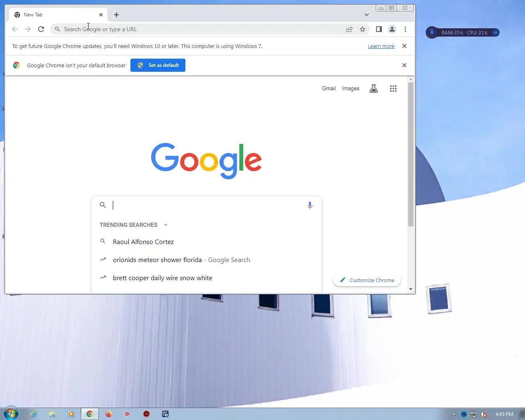Viewport: 525px width, 420px height.
Task: Click the Show desktop strip beside the clock
Action: click(522, 414)
